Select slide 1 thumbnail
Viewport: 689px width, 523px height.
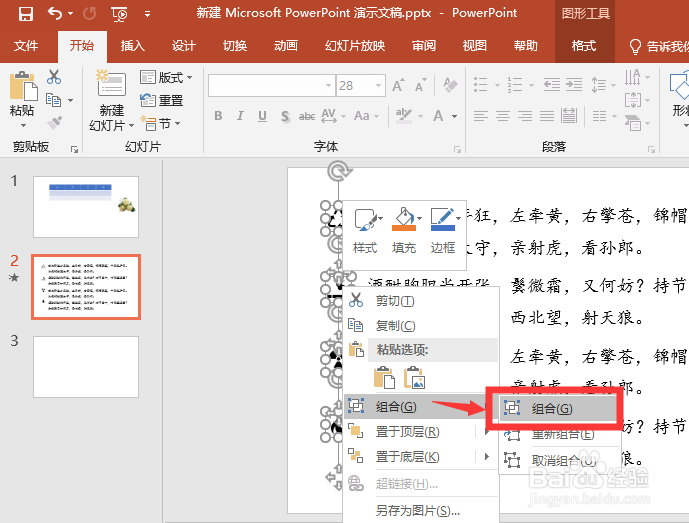click(86, 207)
